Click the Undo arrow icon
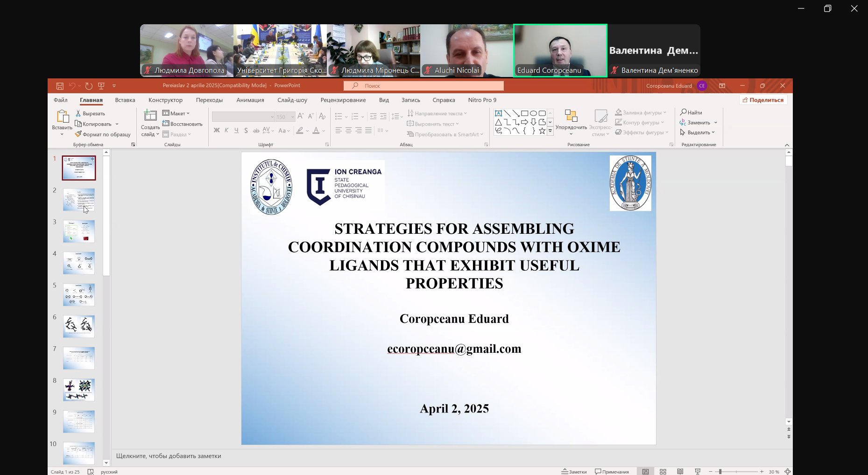 72,86
